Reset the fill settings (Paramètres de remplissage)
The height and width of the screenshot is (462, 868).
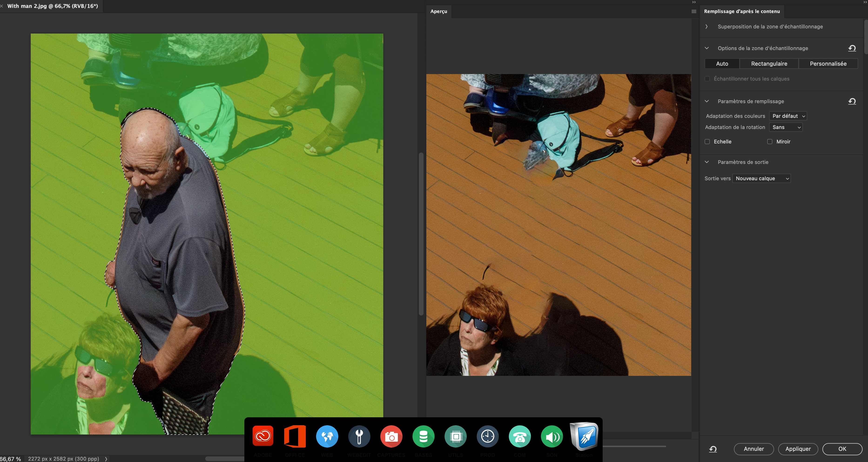tap(852, 101)
